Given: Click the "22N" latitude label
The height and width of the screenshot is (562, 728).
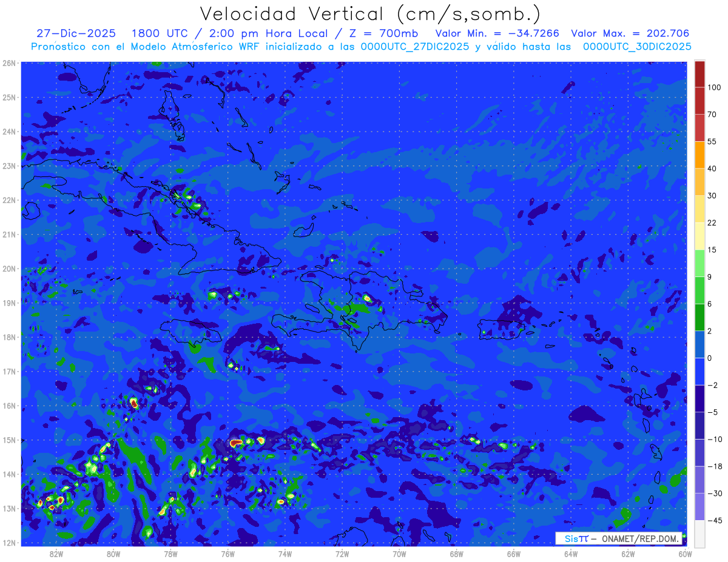Looking at the screenshot, I should click(x=9, y=200).
